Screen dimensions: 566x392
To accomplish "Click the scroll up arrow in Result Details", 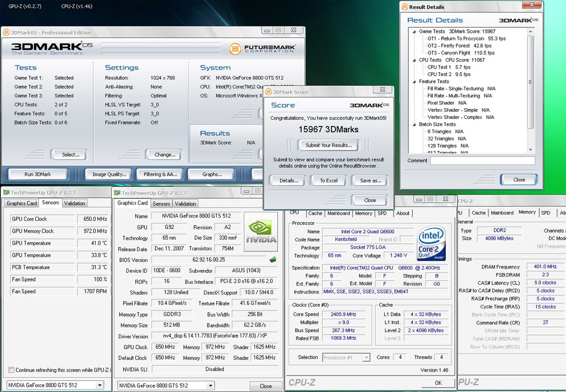I will point(530,32).
